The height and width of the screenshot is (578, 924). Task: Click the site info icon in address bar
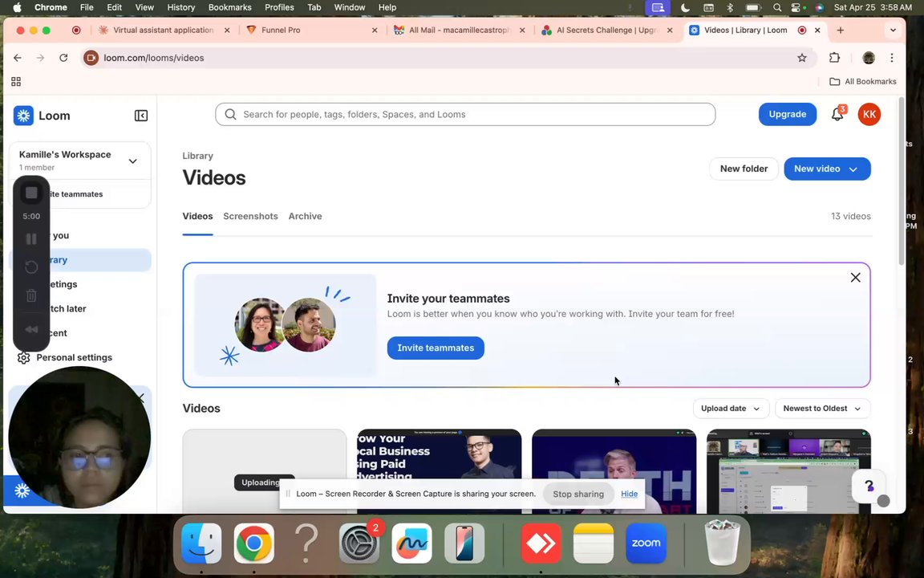coord(91,58)
